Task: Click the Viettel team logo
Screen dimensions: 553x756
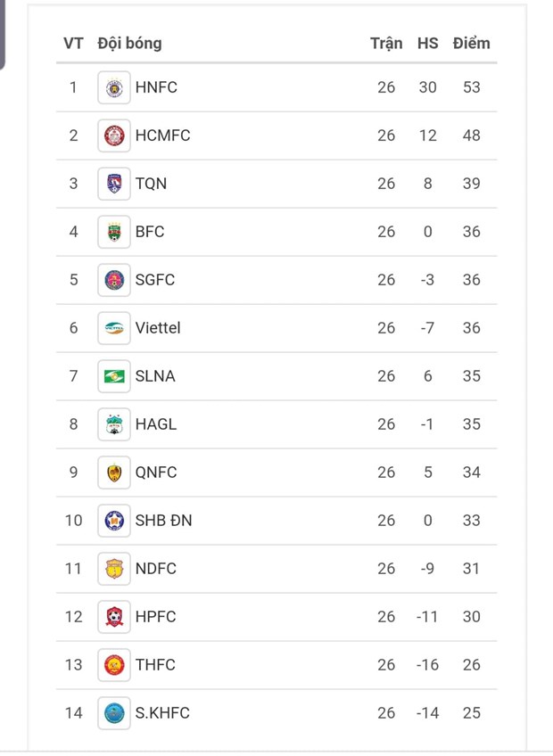Action: pos(114,328)
